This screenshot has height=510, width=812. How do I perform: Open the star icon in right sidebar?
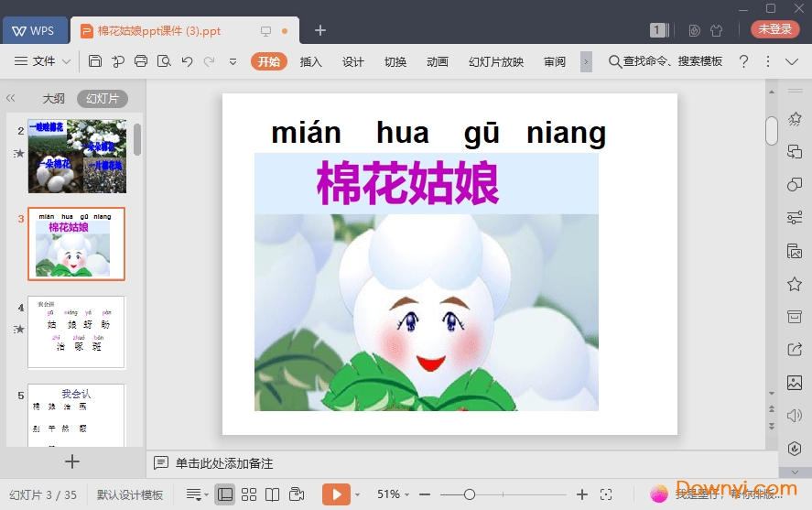coord(795,284)
